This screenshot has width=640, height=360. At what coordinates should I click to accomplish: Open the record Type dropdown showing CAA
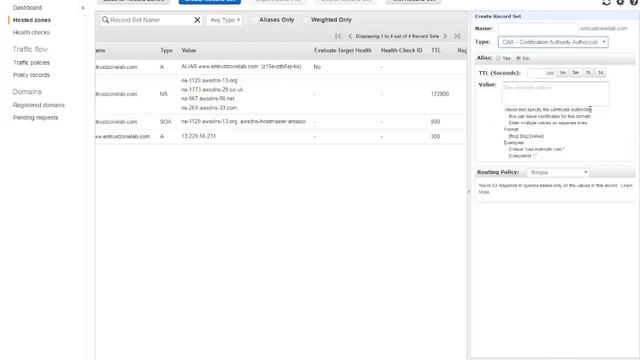click(553, 42)
